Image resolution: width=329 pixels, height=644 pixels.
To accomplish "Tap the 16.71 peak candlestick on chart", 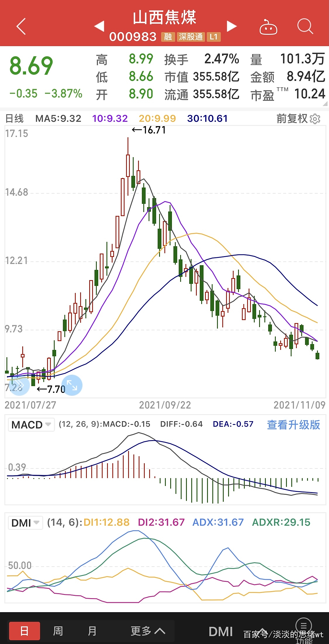I will 128,166.
